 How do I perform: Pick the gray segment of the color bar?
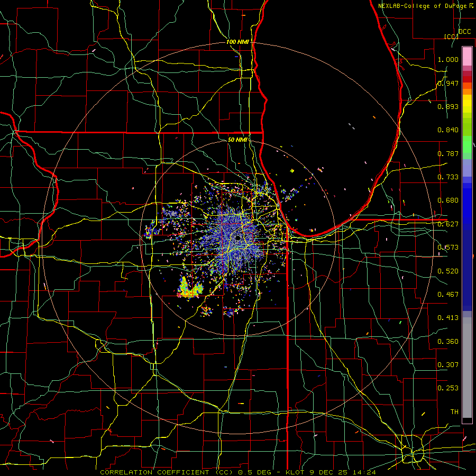click(467, 368)
